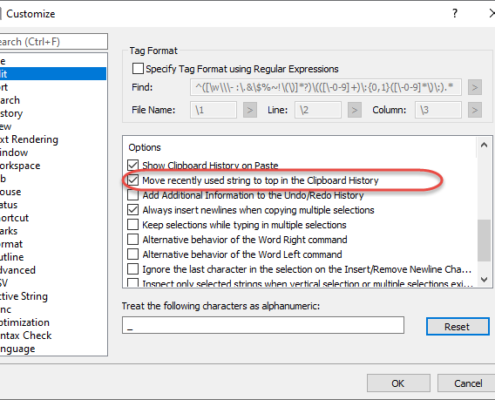This screenshot has width=495, height=400.
Task: Click the OK button
Action: coord(398,383)
